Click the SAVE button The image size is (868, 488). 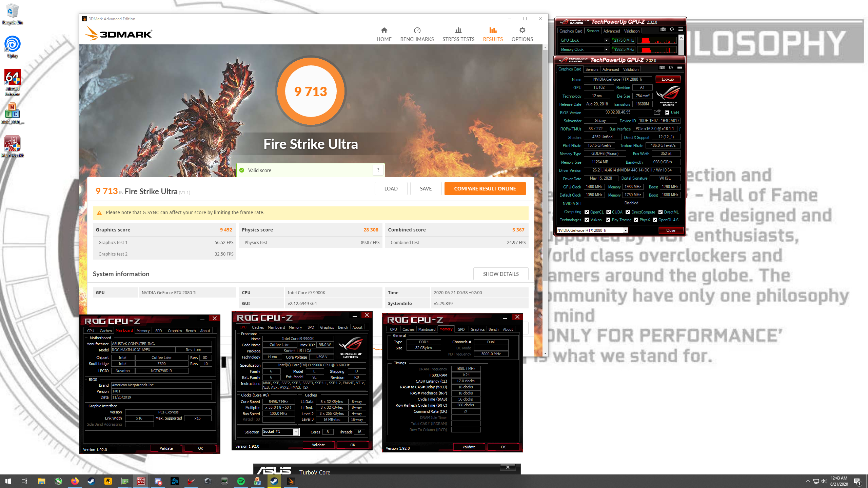[x=426, y=189]
